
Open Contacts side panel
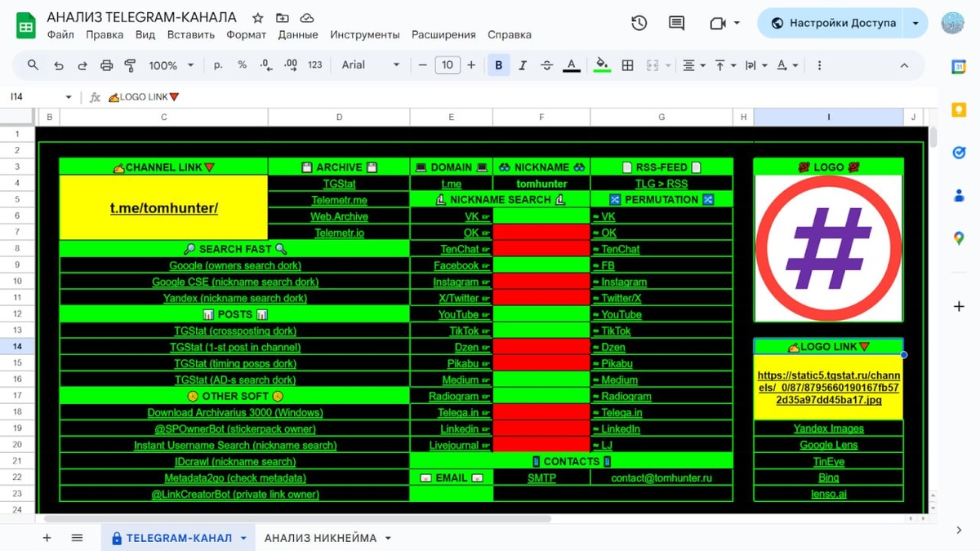[x=959, y=196]
